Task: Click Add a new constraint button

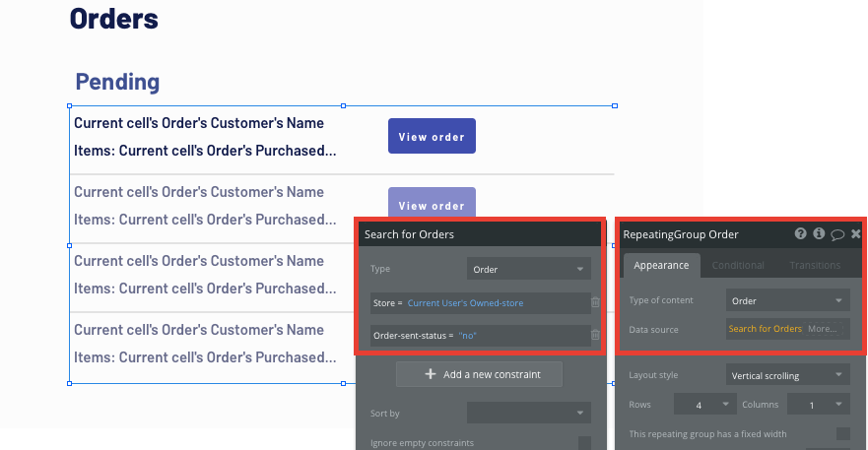Action: point(480,375)
